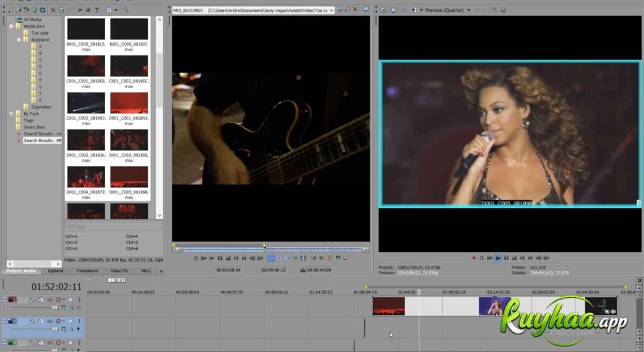Click the Start Preview icon in Project Media toolbar

click(80, 10)
